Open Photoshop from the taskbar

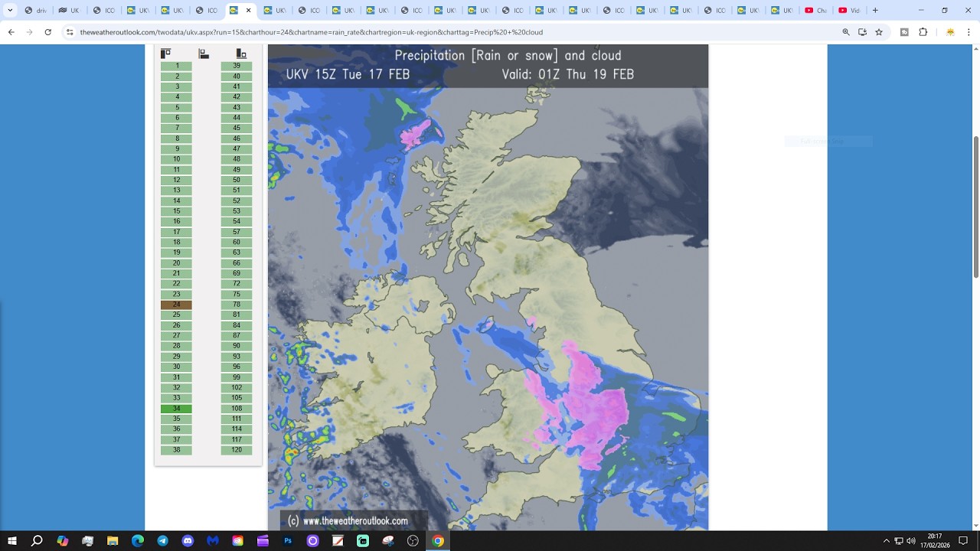[288, 541]
